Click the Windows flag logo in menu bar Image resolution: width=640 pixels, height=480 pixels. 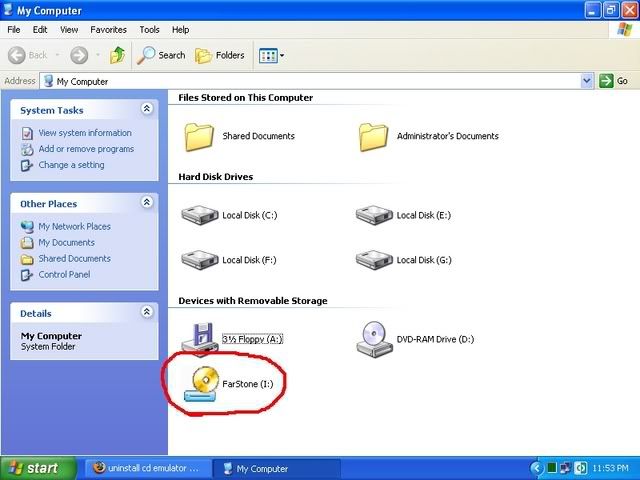pos(624,30)
